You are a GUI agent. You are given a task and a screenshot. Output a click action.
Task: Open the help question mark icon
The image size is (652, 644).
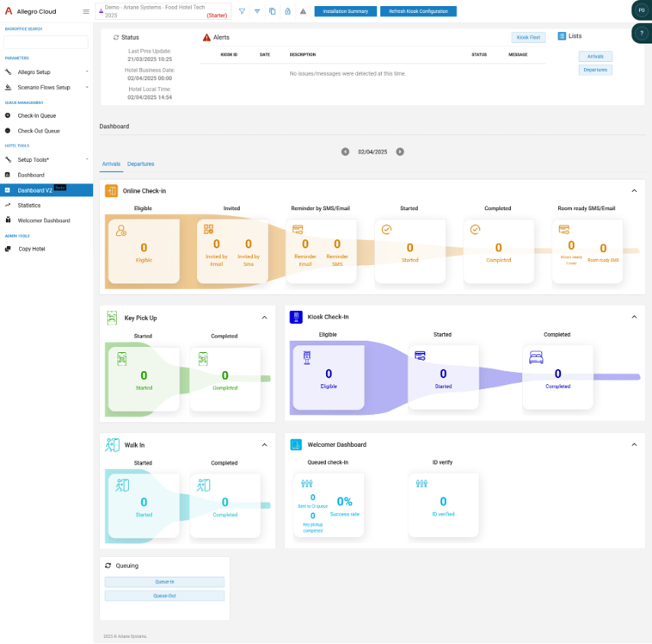point(641,33)
